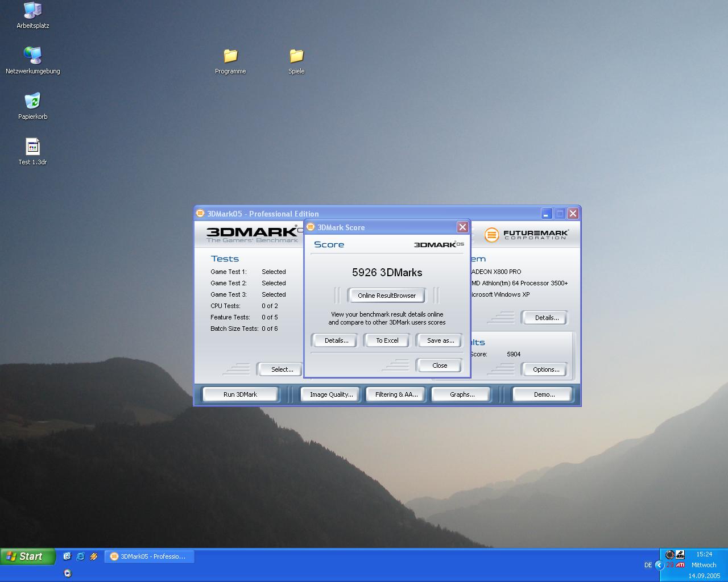Click the ATI tray icon
This screenshot has height=582, width=728.
point(680,565)
